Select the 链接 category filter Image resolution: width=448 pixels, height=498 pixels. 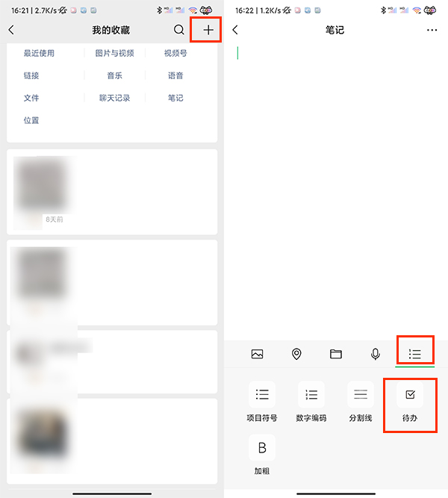pos(31,75)
